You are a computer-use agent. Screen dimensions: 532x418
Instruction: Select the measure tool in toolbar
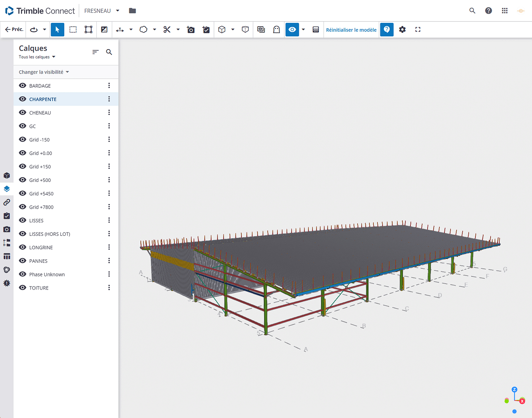(120, 30)
